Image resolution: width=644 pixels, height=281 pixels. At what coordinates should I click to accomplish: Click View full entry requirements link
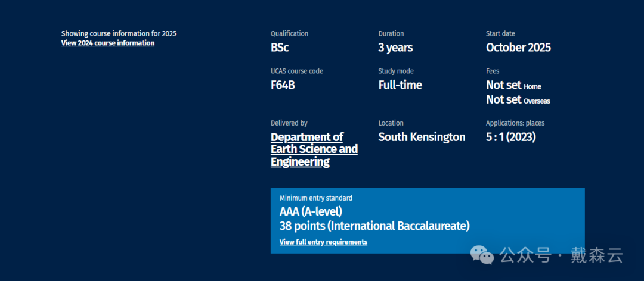click(x=323, y=242)
